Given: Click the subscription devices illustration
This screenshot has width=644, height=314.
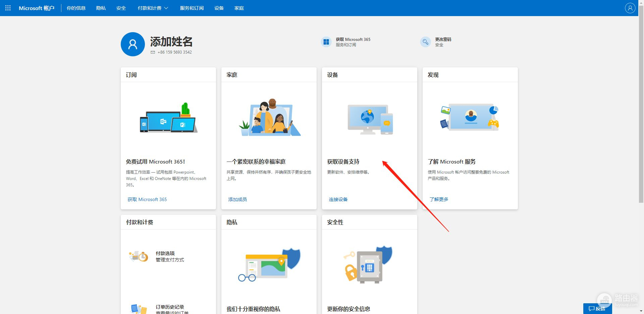Looking at the screenshot, I should [x=168, y=118].
